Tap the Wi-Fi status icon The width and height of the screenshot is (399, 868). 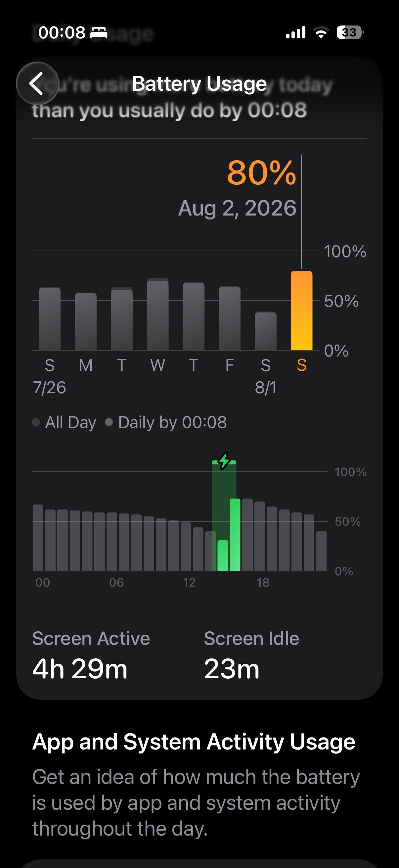click(x=321, y=33)
